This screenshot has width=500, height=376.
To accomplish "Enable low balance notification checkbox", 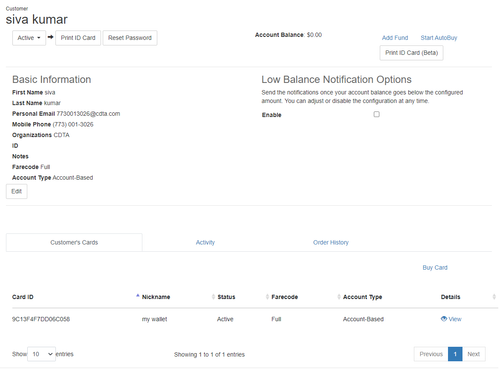I will click(x=376, y=114).
